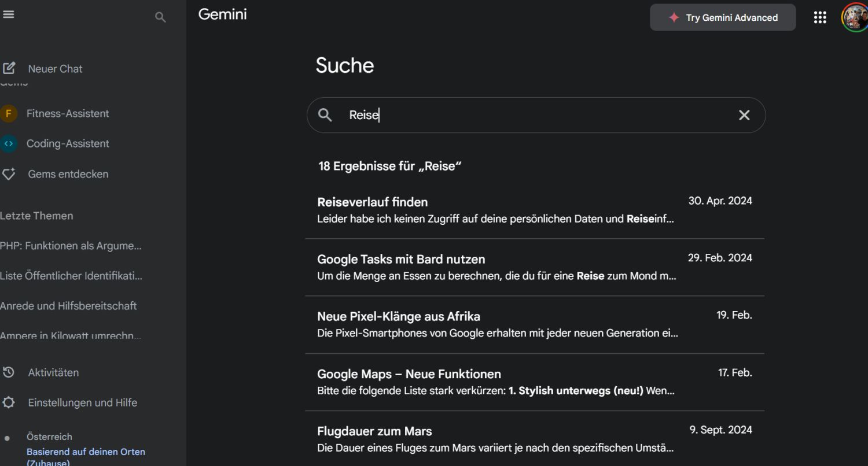Open the Coding-Assistent gem

point(67,144)
